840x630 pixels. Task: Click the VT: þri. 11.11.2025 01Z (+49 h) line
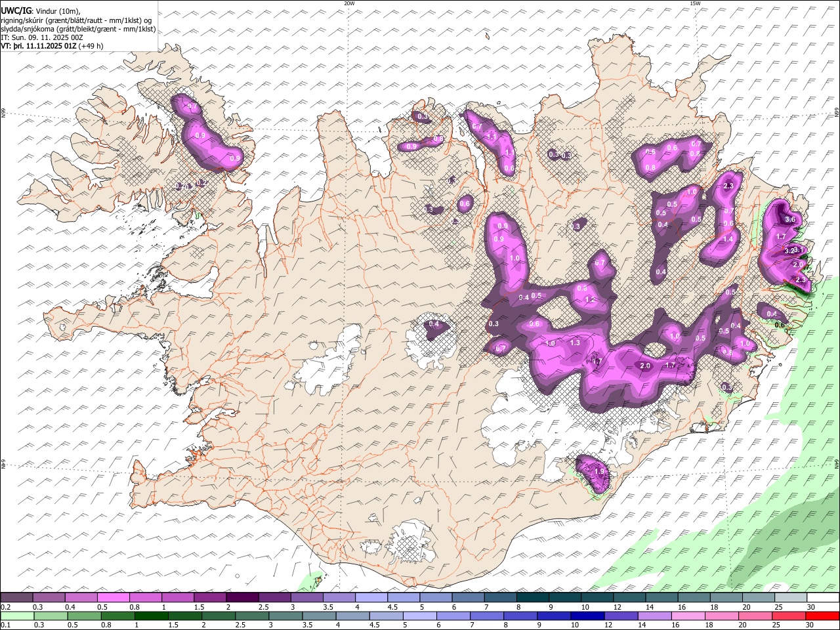[52, 46]
